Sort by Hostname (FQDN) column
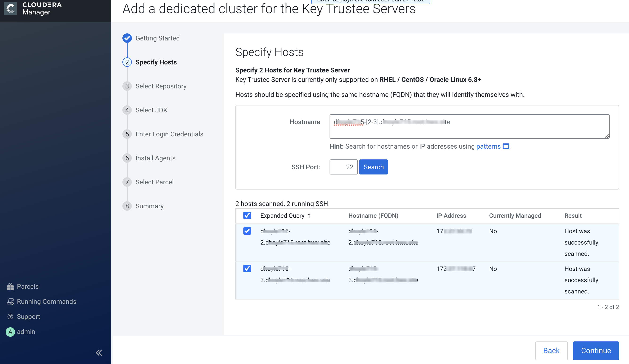The height and width of the screenshot is (364, 629). click(373, 216)
